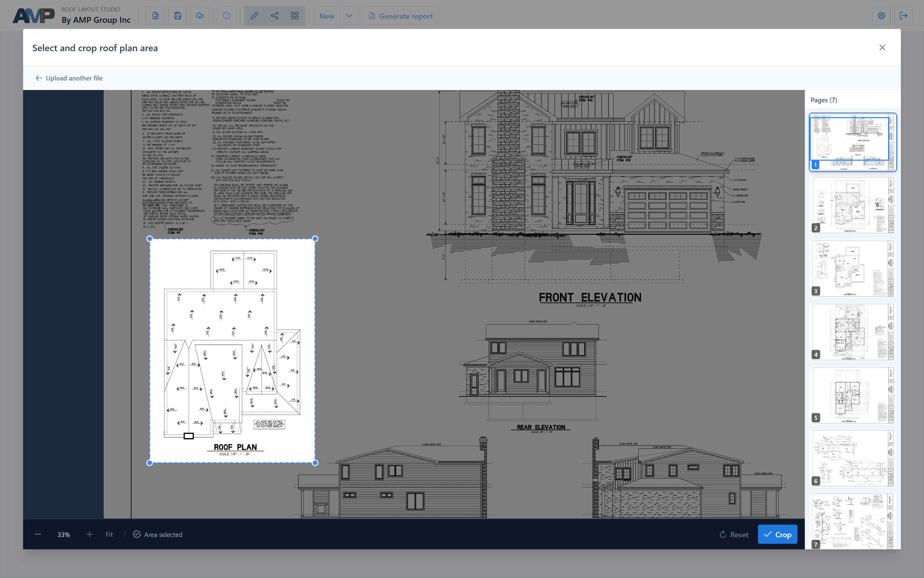The image size is (924, 578).
Task: Click the cloud download icon
Action: (200, 16)
